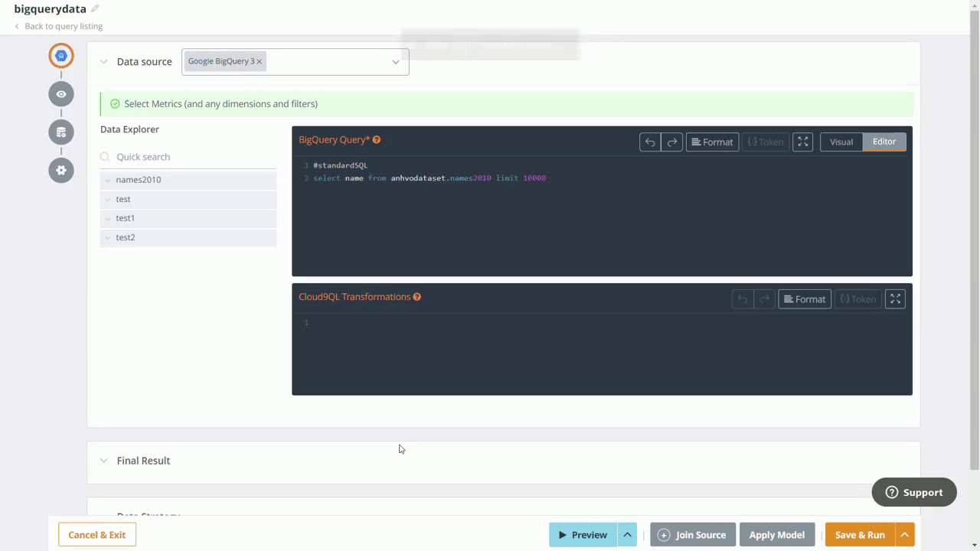
Task: Expand the names2010 tree item
Action: [x=108, y=179]
